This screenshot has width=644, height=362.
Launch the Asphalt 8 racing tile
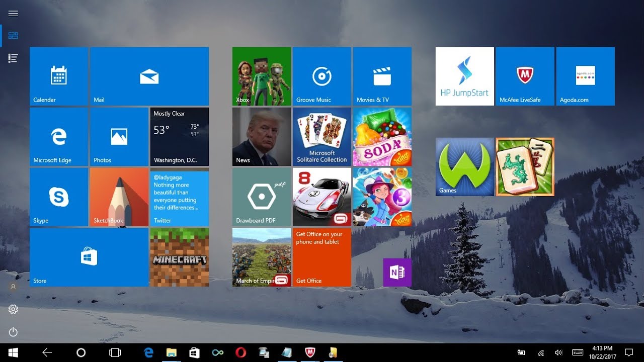coord(322,197)
